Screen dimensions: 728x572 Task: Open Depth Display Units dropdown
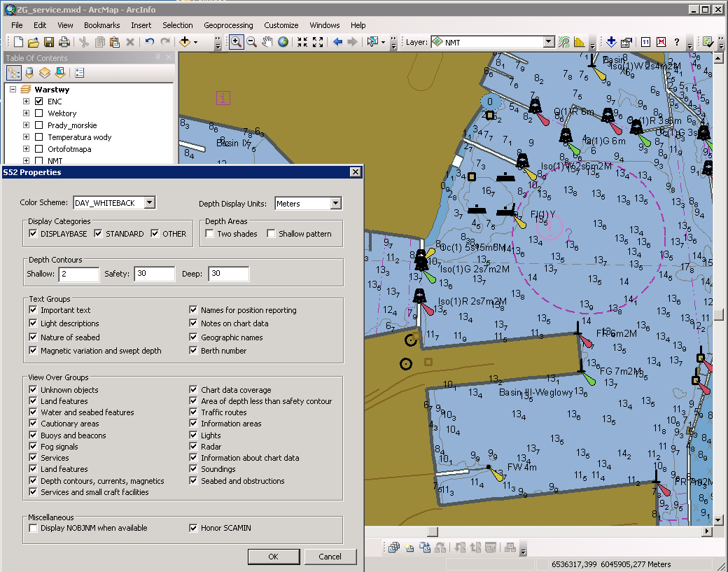click(x=336, y=203)
